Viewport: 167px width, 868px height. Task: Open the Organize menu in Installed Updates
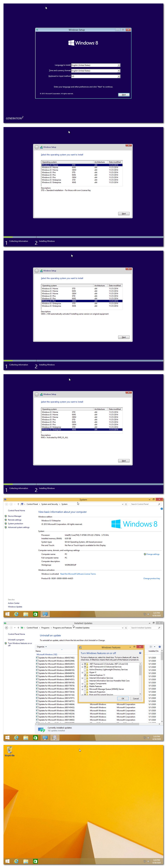[42, 647]
